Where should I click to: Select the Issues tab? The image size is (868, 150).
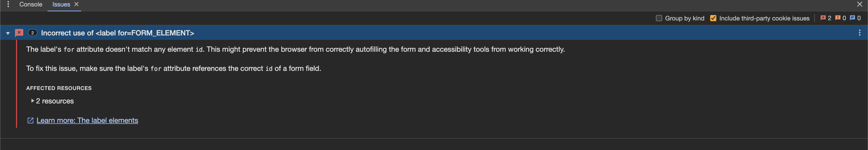tap(61, 4)
